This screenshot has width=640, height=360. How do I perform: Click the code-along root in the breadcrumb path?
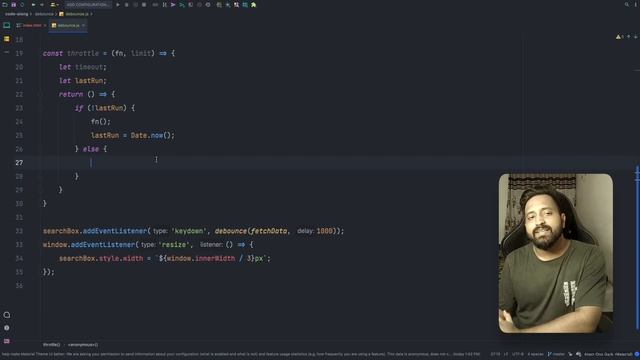click(16, 14)
